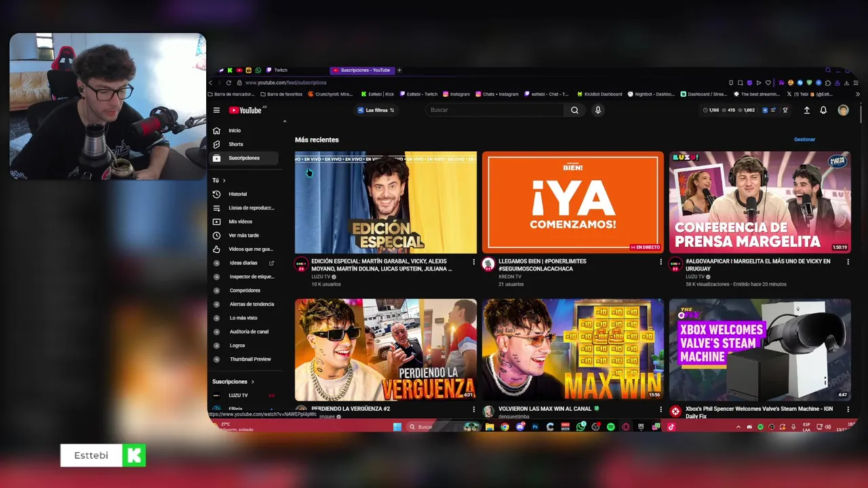This screenshot has height=488, width=868.
Task: Open a new browser tab
Action: coord(399,70)
